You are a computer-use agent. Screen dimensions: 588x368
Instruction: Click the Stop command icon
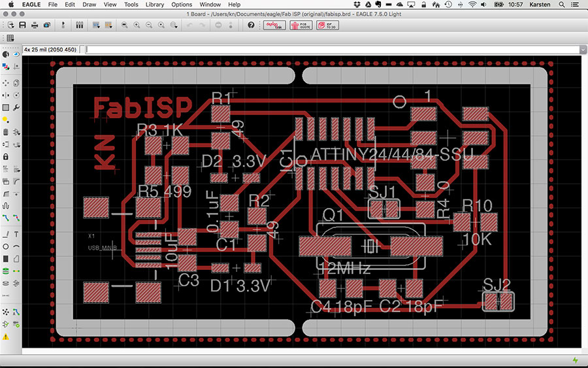pyautogui.click(x=218, y=25)
